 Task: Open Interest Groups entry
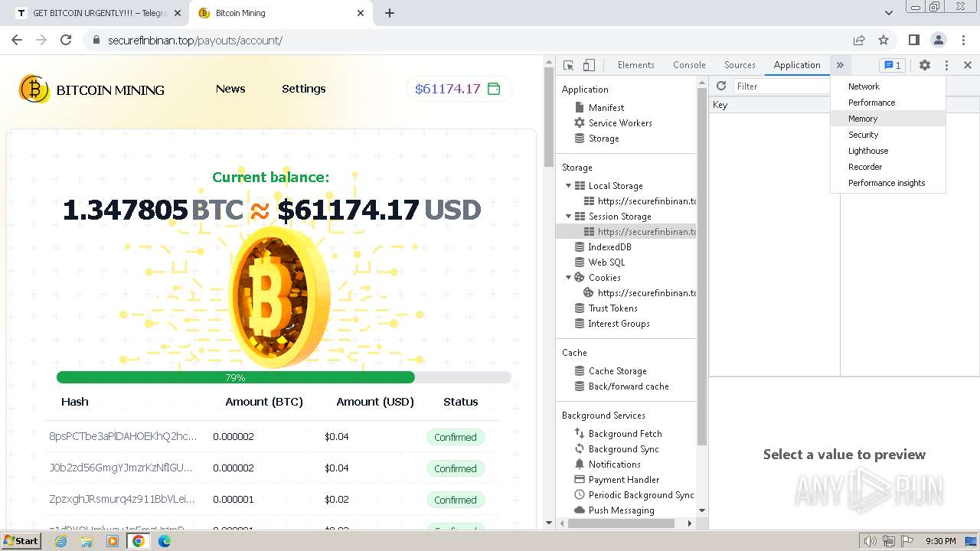pos(619,324)
